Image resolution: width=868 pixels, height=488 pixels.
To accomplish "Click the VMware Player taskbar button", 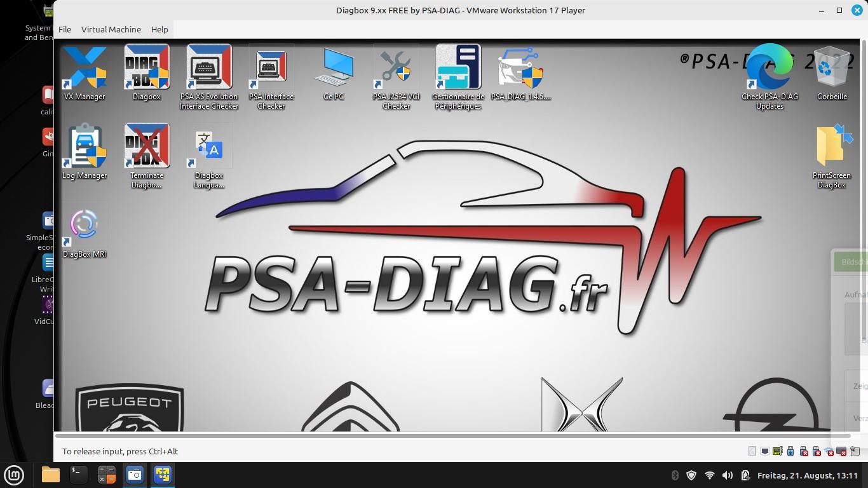I will click(163, 475).
